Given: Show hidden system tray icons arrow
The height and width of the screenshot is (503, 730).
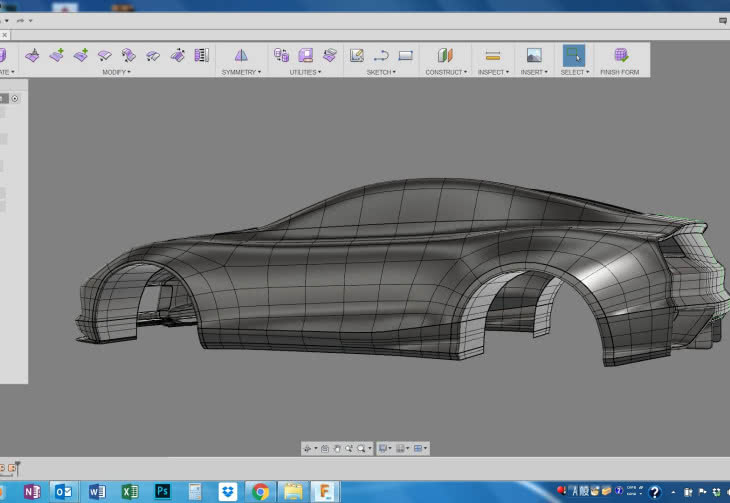Looking at the screenshot, I should (673, 492).
